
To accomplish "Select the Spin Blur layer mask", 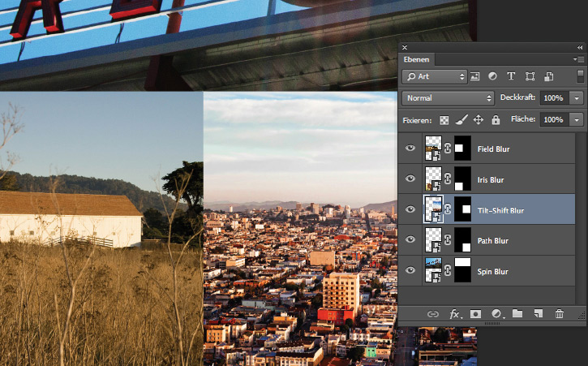I will [x=463, y=270].
